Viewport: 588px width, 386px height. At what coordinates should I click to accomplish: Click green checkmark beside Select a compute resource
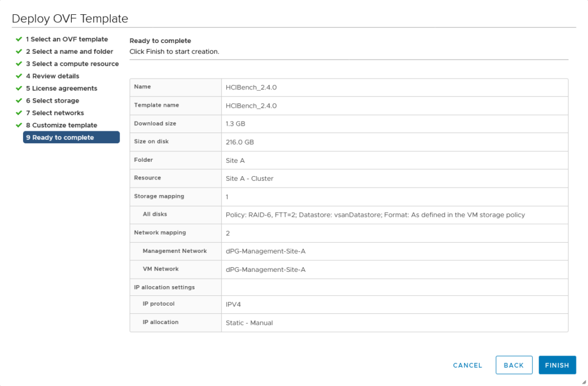click(x=19, y=64)
